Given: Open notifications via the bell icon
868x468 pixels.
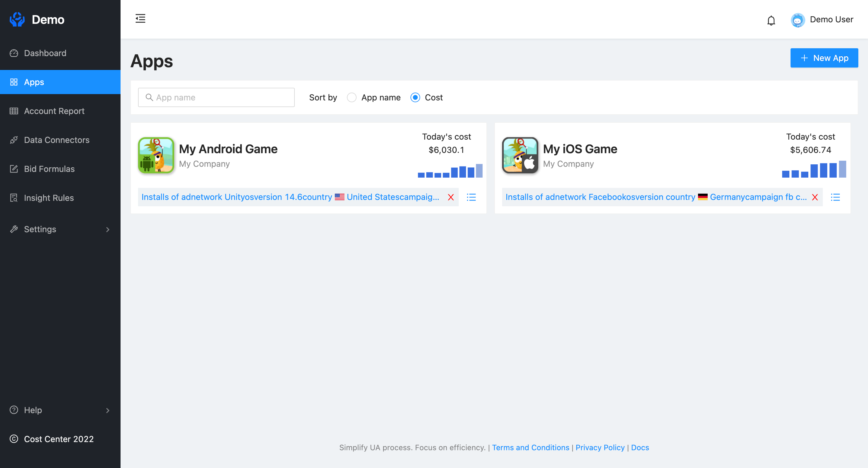Looking at the screenshot, I should pos(771,20).
